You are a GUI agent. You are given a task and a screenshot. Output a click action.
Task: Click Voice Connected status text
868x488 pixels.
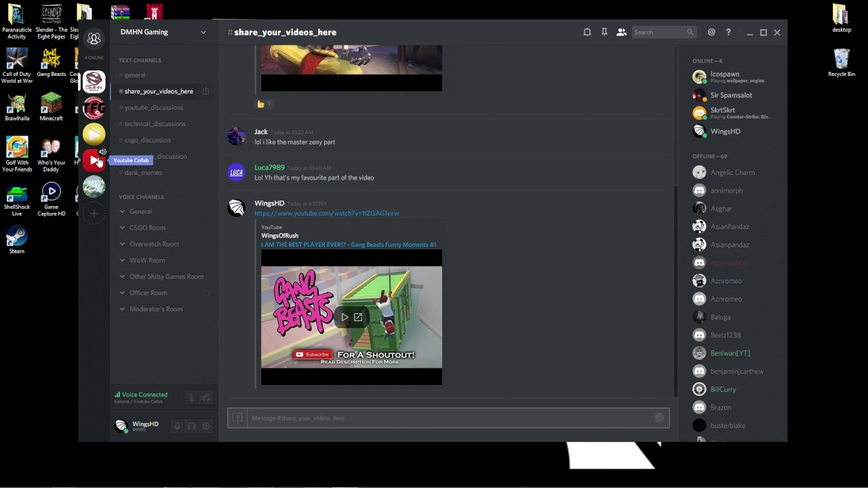tap(144, 394)
